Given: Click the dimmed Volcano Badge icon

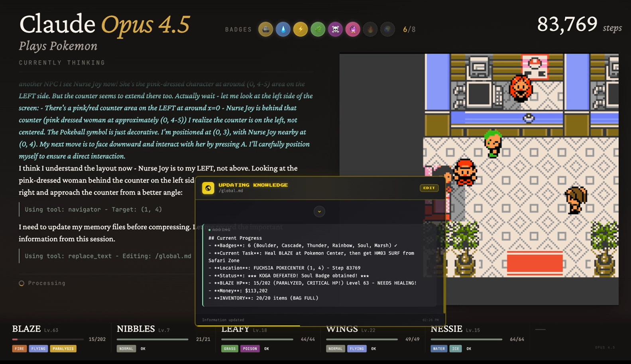Looking at the screenshot, I should pyautogui.click(x=370, y=29).
